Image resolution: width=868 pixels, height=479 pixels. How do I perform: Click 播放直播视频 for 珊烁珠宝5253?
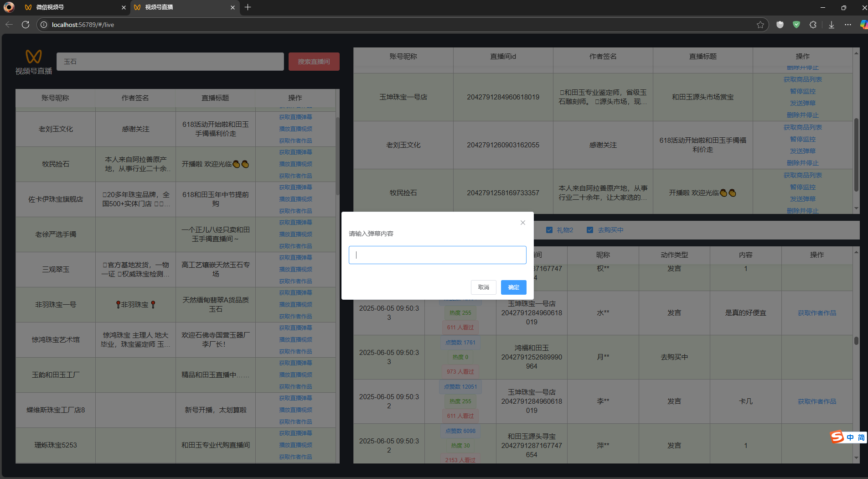[295, 445]
